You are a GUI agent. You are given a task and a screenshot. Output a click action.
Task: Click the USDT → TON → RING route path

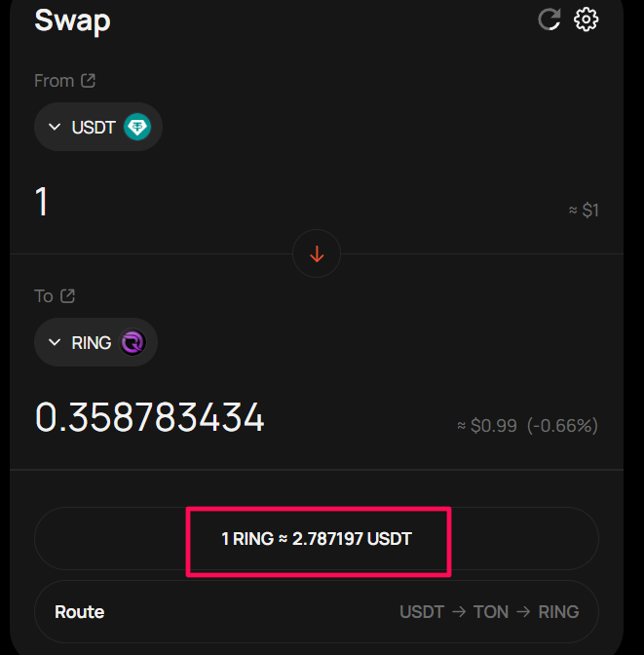click(489, 612)
